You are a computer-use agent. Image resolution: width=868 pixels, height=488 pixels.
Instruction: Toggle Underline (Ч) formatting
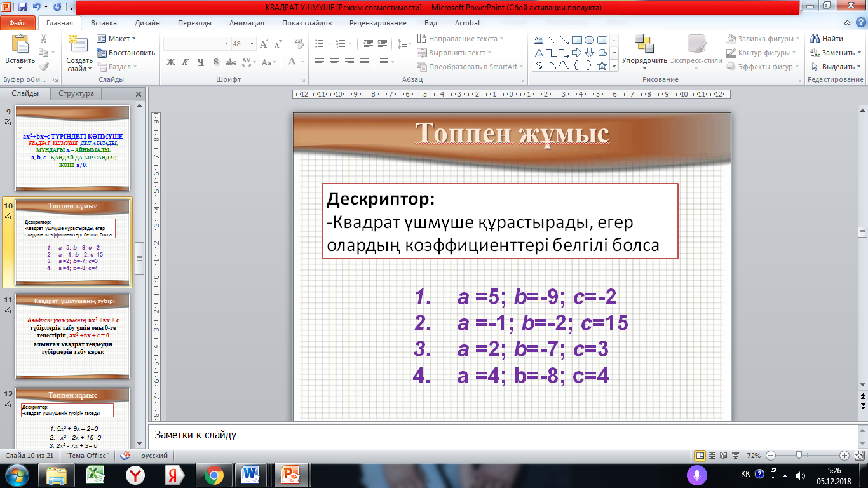coord(201,62)
